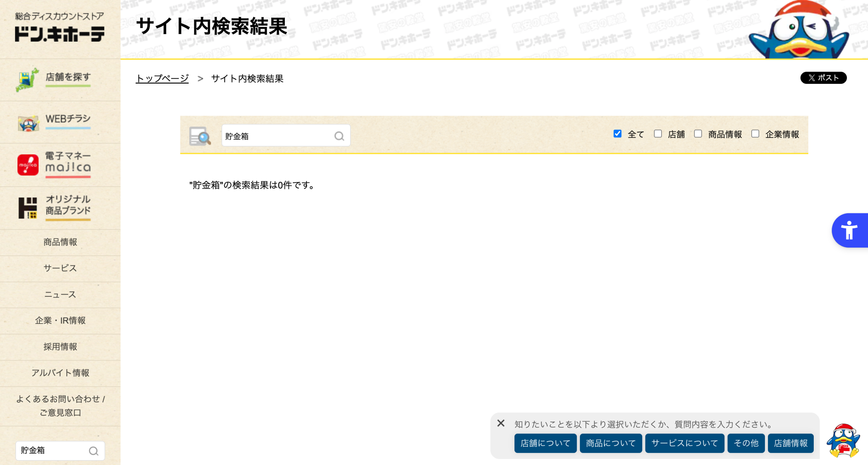Click the original brand logo icon

click(x=27, y=208)
